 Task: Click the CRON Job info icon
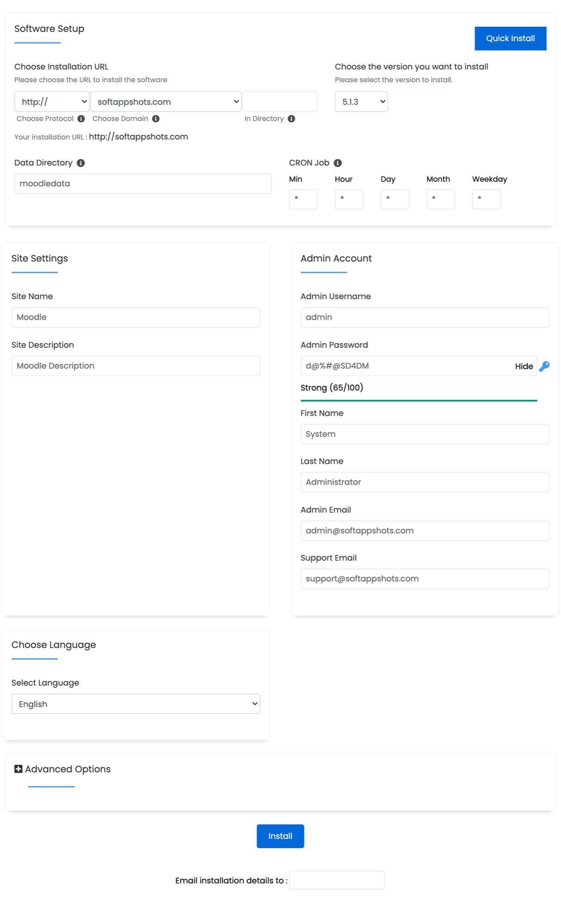(x=338, y=163)
